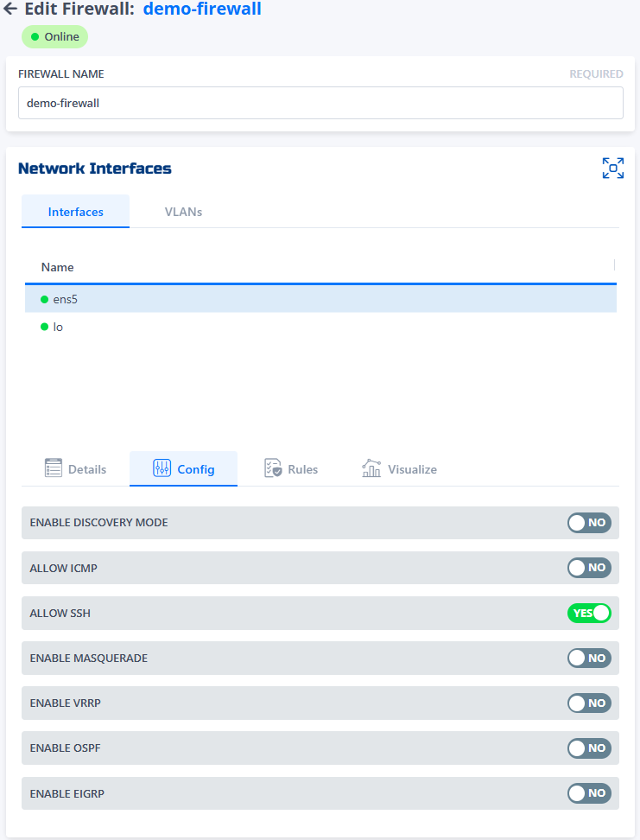The height and width of the screenshot is (840, 640).
Task: Switch to the VLANs tab
Action: coord(183,212)
